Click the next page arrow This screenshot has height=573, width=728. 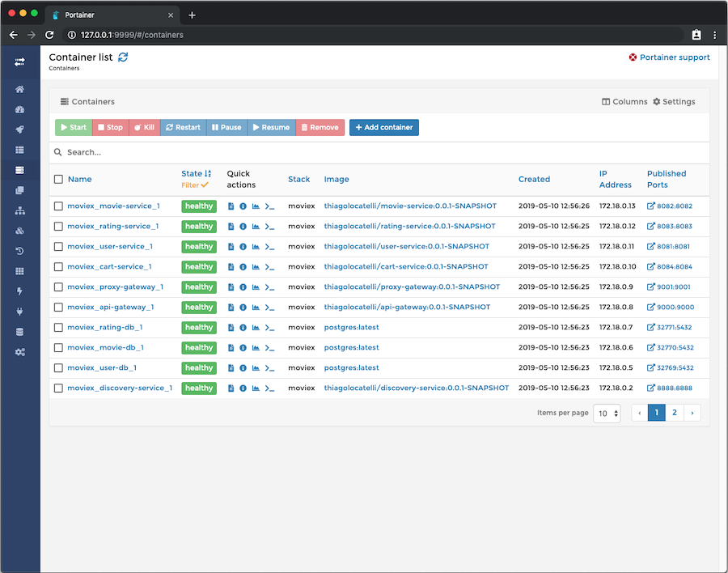[692, 413]
